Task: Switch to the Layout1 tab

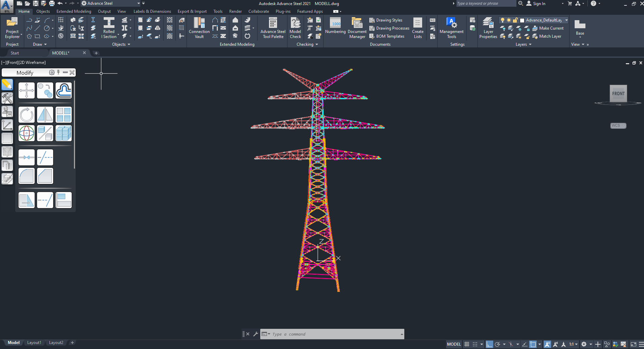Action: click(34, 343)
